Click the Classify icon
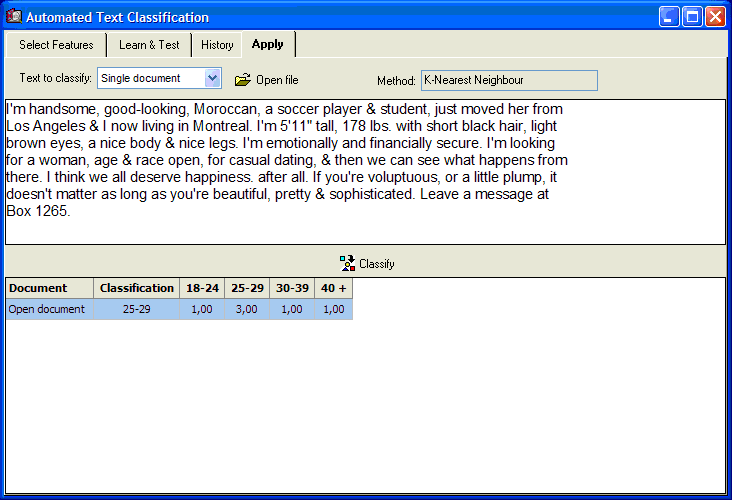Screen dimensions: 732x500 tap(347, 264)
